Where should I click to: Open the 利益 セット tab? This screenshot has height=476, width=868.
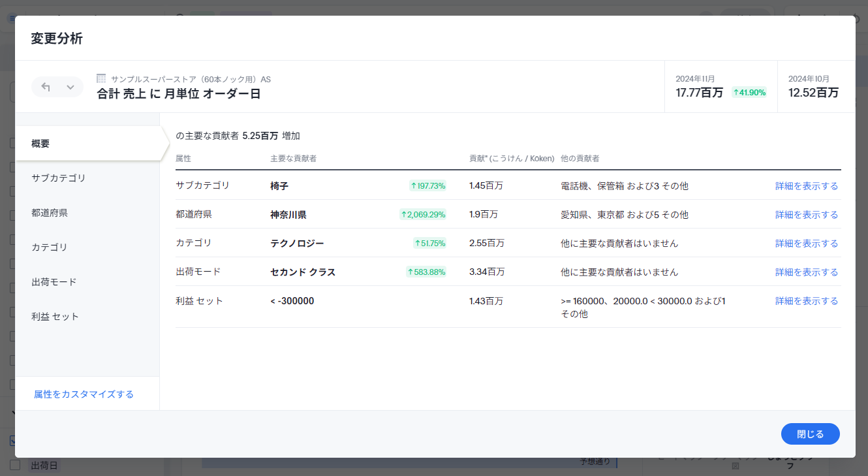(x=55, y=317)
